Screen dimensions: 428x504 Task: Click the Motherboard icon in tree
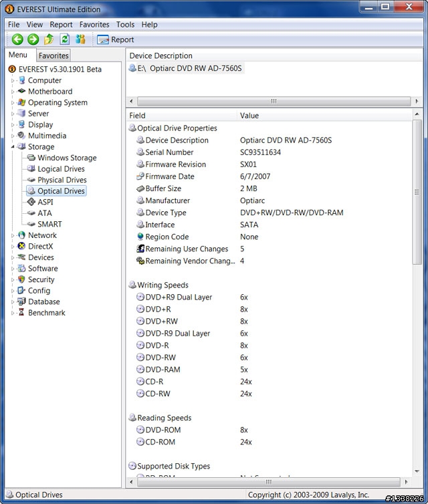[21, 91]
